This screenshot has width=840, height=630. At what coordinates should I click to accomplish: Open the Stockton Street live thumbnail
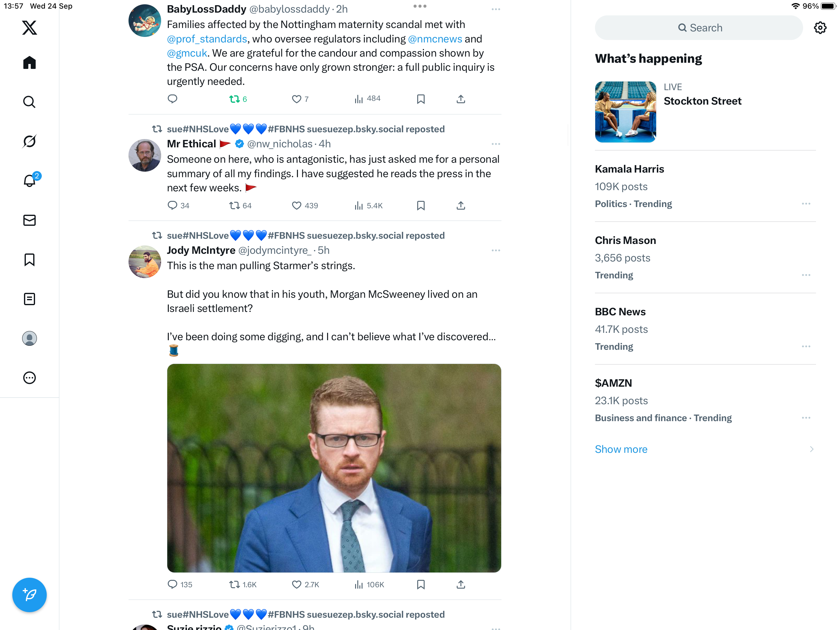625,112
